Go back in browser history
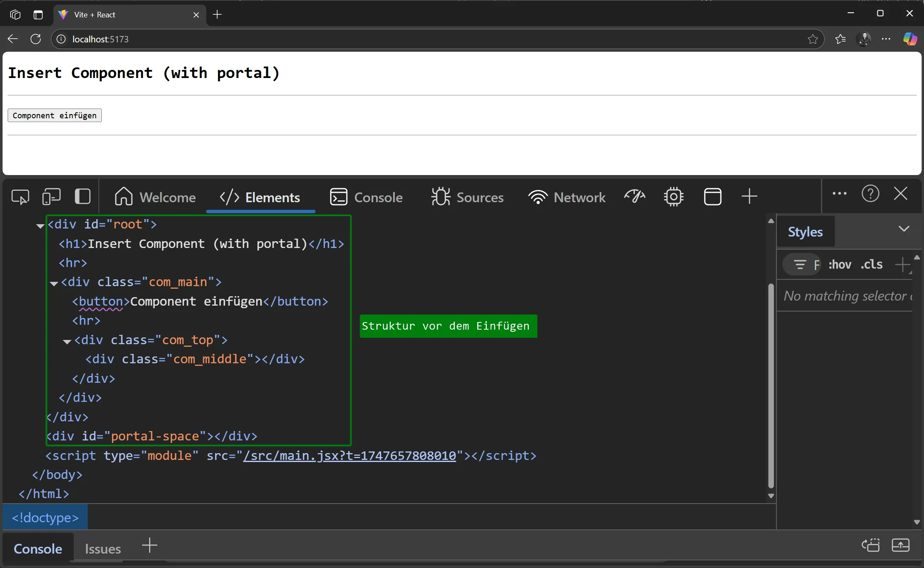This screenshot has height=568, width=924. click(x=13, y=39)
